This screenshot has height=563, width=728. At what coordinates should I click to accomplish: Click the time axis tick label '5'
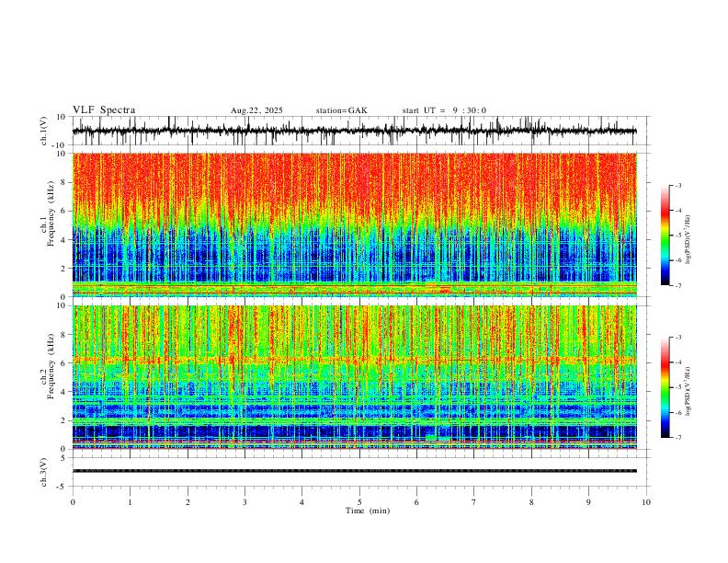point(359,502)
